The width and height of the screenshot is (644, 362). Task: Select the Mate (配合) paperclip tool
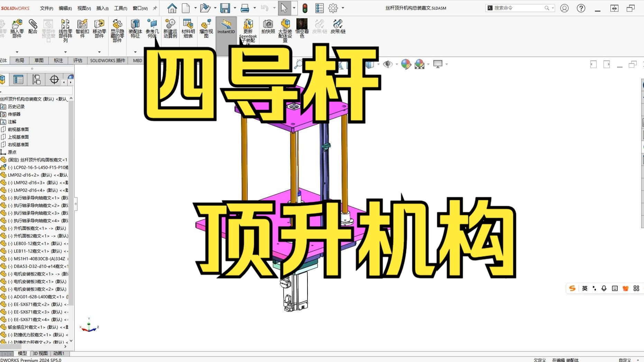[33, 26]
